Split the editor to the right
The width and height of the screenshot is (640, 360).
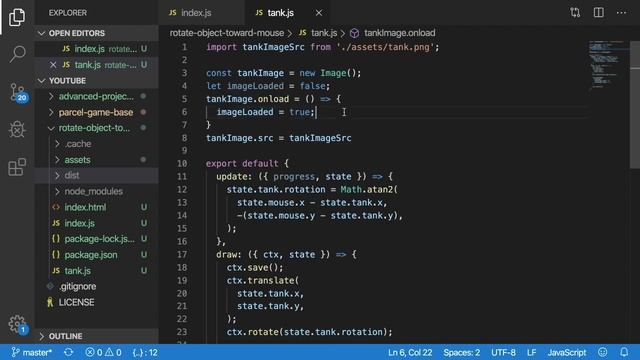coord(599,13)
